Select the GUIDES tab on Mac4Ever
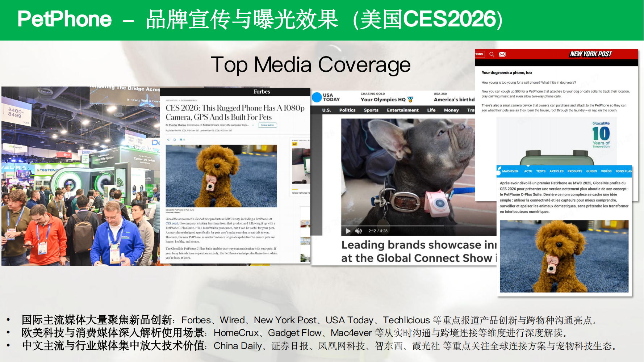This screenshot has height=362, width=644. tap(591, 171)
